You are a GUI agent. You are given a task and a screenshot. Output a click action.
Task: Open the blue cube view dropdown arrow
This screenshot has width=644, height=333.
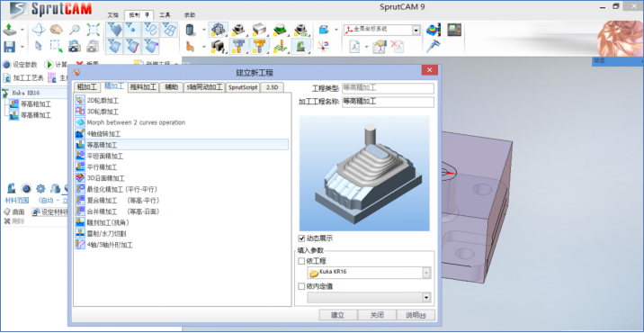tap(336, 30)
